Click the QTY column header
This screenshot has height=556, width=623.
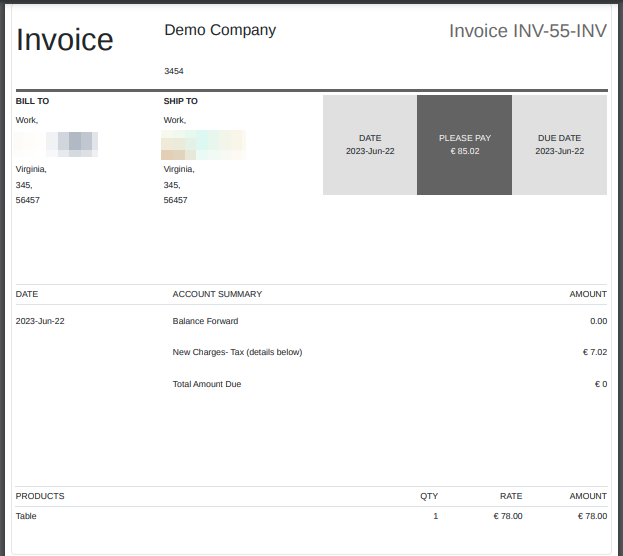pyautogui.click(x=428, y=496)
